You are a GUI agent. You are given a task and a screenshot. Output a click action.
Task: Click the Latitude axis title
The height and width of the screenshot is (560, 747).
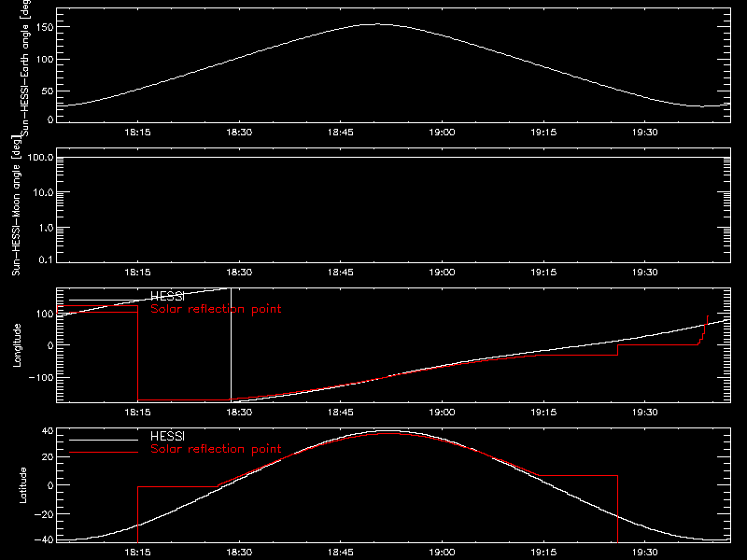point(22,485)
